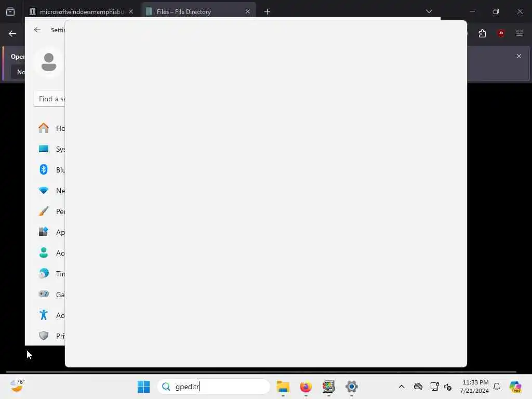Open the Home settings icon in sidebar
Image resolution: width=532 pixels, height=399 pixels.
click(44, 128)
